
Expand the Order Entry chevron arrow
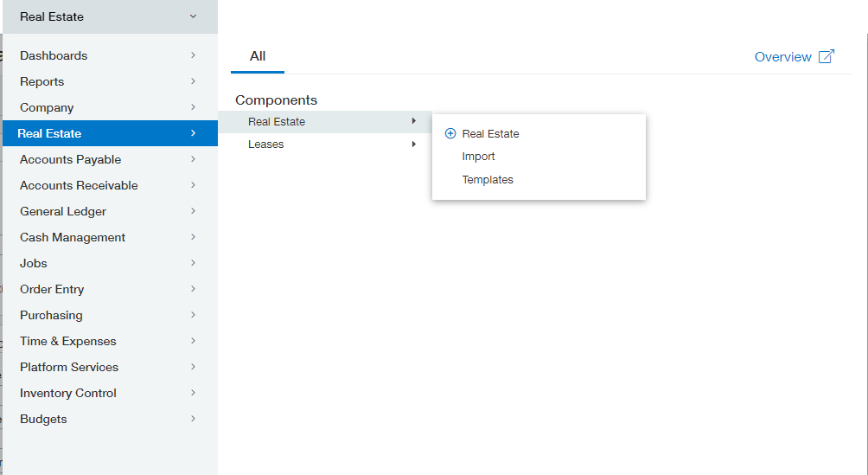tap(193, 289)
